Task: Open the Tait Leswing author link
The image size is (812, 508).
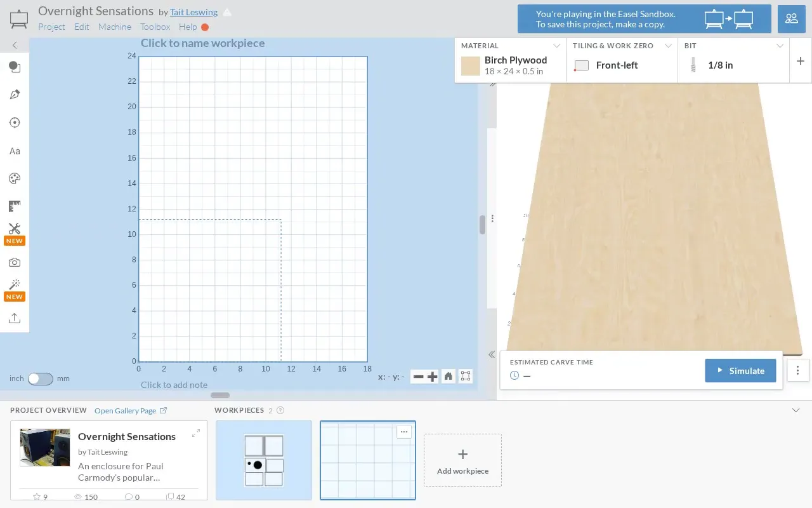Action: pyautogui.click(x=193, y=12)
